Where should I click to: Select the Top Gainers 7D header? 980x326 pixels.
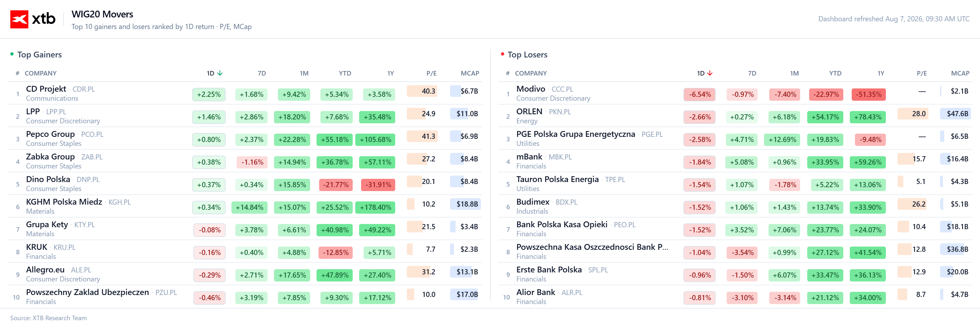click(262, 73)
